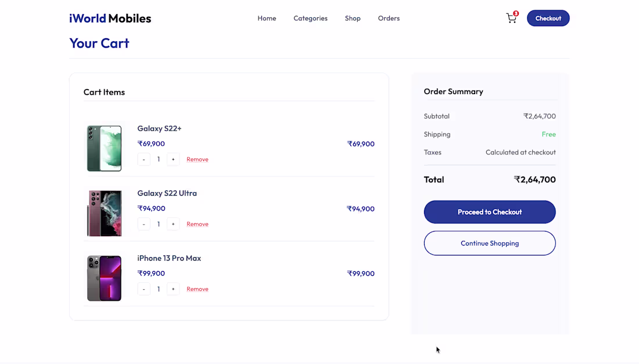Image resolution: width=639 pixels, height=364 pixels.
Task: Click the Cart Items heading
Action: click(104, 92)
